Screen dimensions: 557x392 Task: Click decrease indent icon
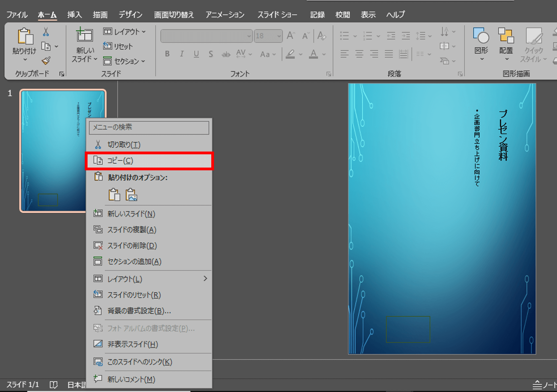coord(391,36)
